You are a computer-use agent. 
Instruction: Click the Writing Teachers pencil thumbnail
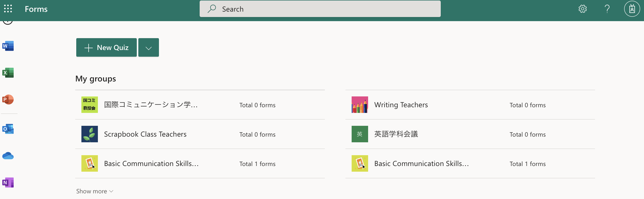tap(360, 105)
